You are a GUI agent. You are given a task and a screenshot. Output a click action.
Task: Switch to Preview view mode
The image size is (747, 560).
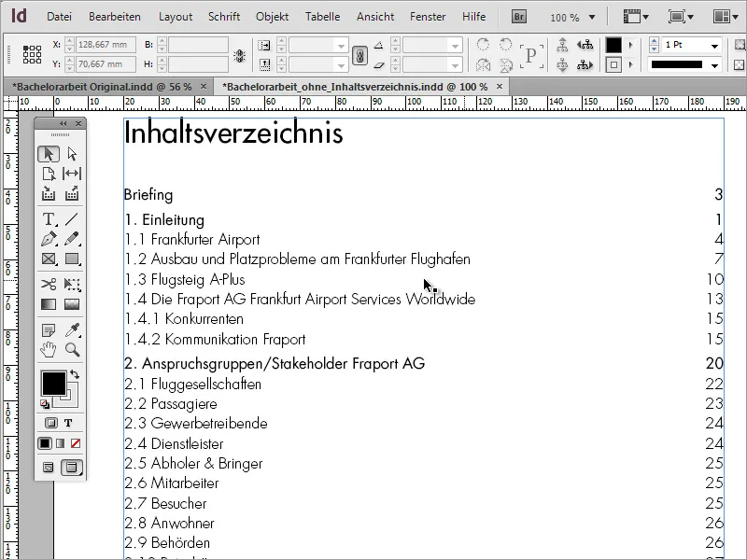(72, 468)
